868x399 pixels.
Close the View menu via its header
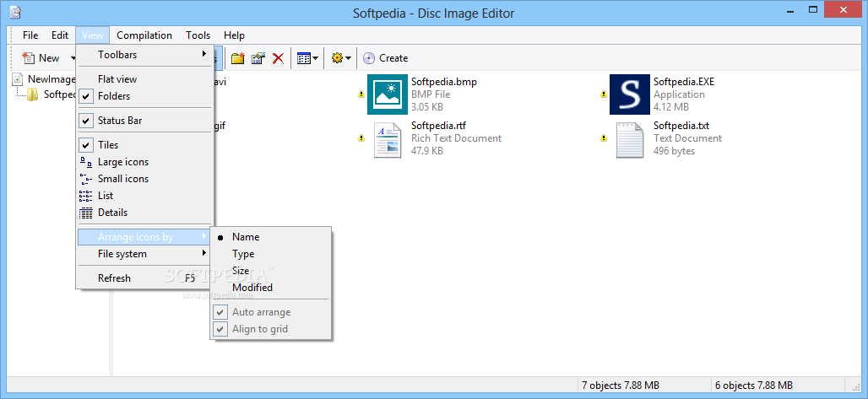92,35
